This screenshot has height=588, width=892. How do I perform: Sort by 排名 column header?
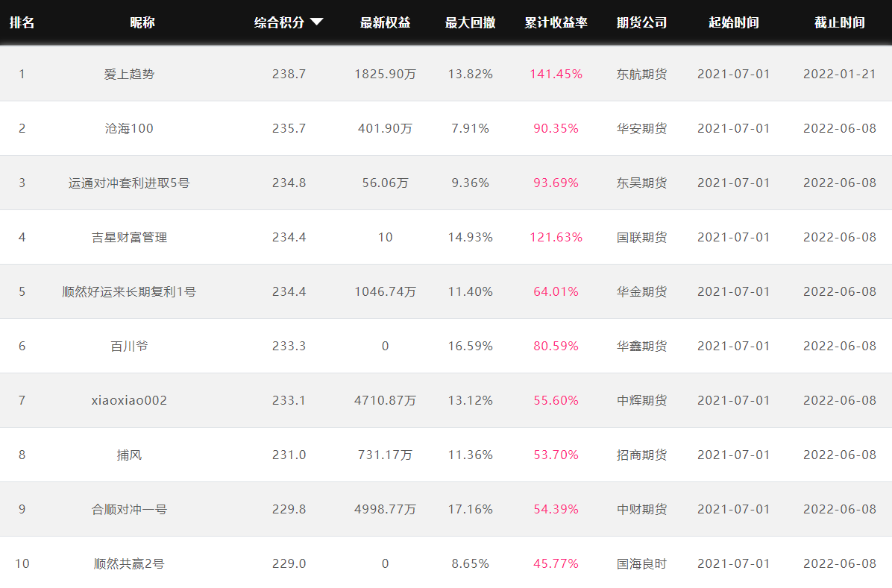click(22, 23)
